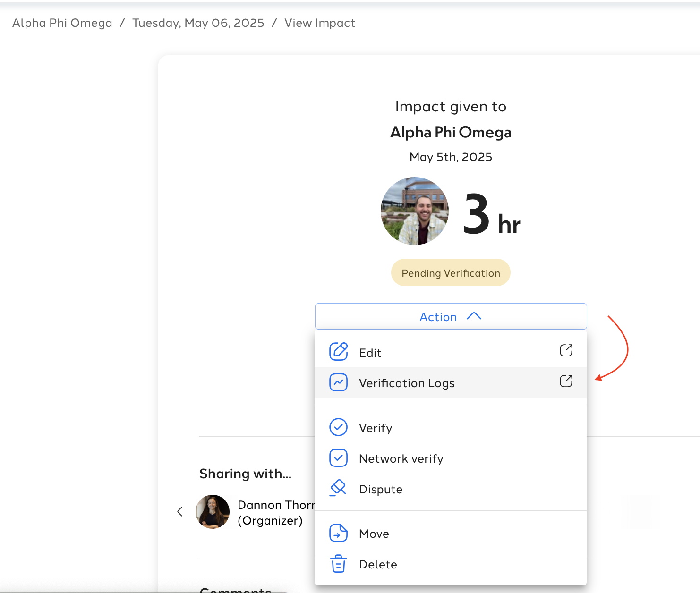Click the Impact given to label
700x593 pixels.
click(451, 107)
